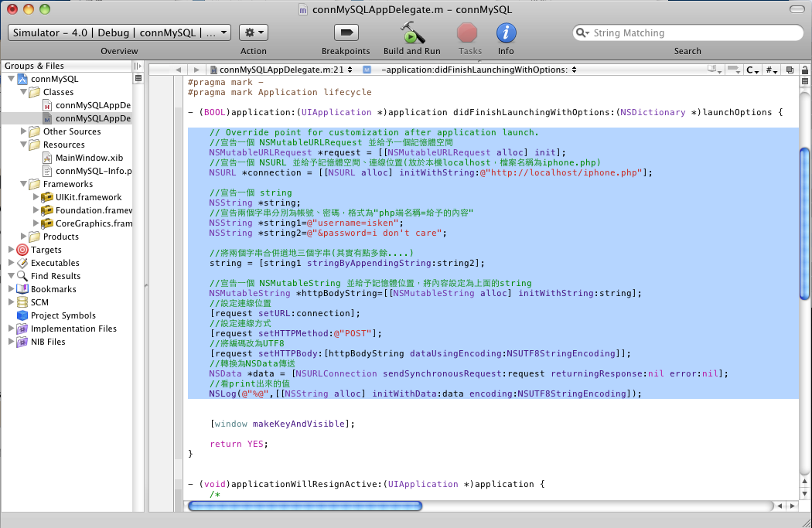The width and height of the screenshot is (812, 528).
Task: Click the Groups & Files column options icon
Action: [x=138, y=66]
